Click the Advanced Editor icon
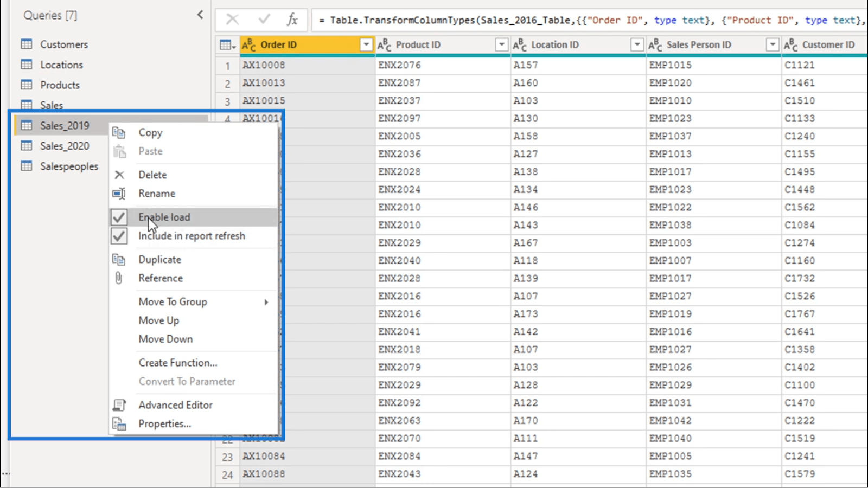This screenshot has width=868, height=488. point(119,405)
